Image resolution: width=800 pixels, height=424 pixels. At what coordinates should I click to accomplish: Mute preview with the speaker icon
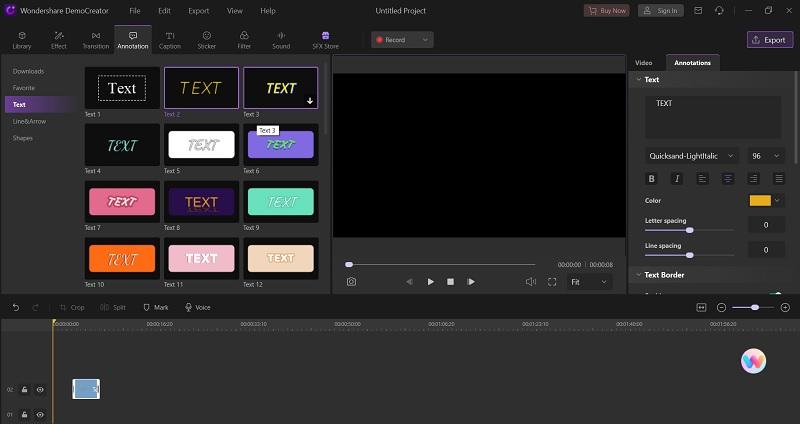pyautogui.click(x=531, y=282)
